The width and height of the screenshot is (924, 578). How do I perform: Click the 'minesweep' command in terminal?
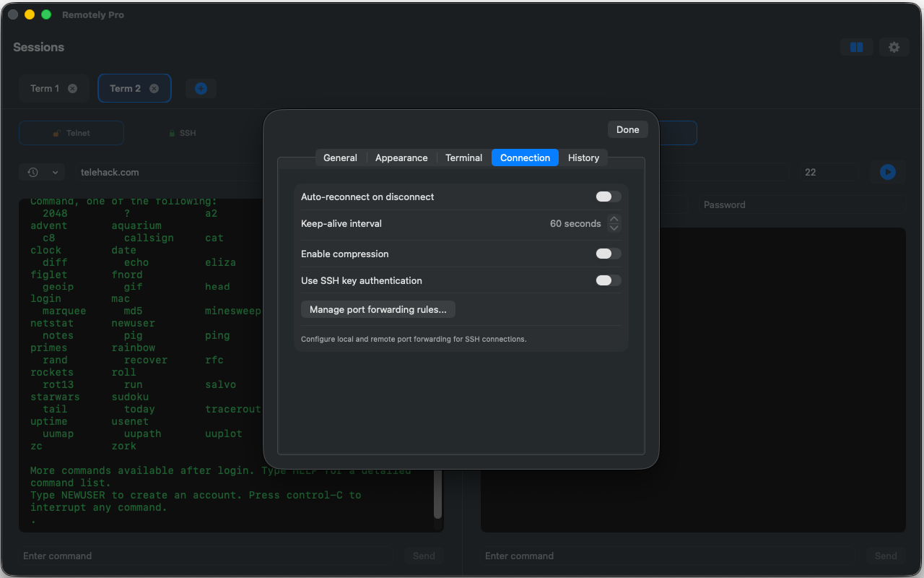click(x=232, y=311)
